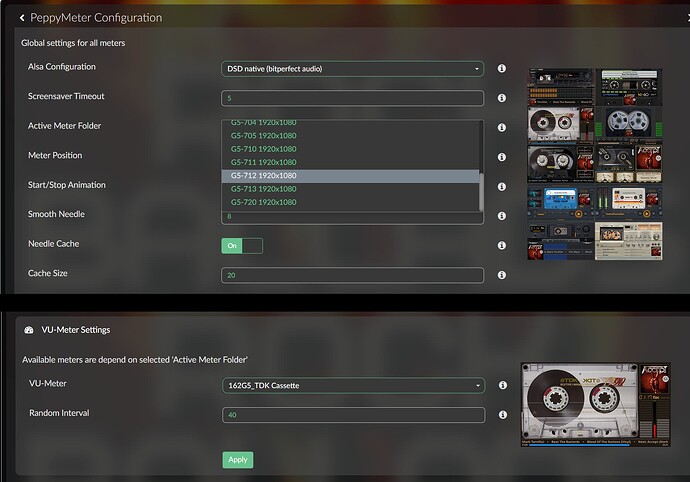
Task: Select G5-713 1920x1080 folder option
Action: 350,189
